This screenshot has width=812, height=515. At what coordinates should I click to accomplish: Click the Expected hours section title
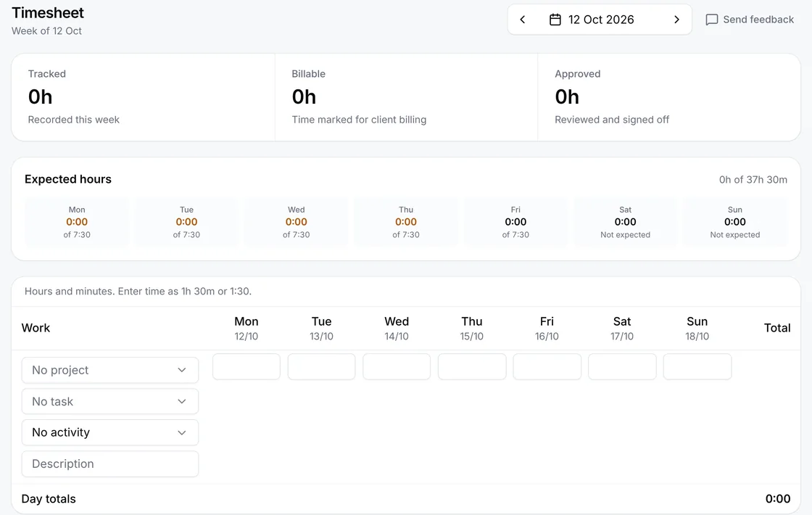68,179
